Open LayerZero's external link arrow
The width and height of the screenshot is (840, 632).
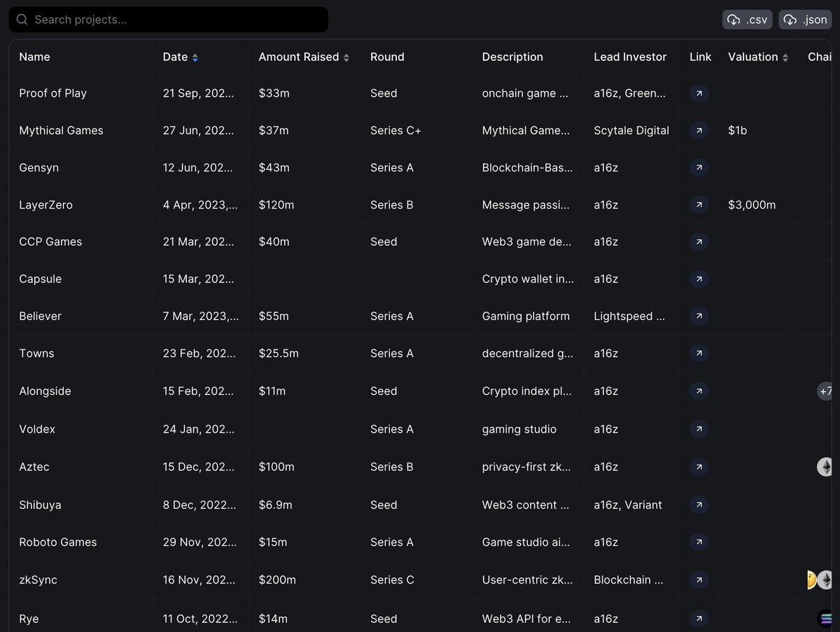click(699, 204)
